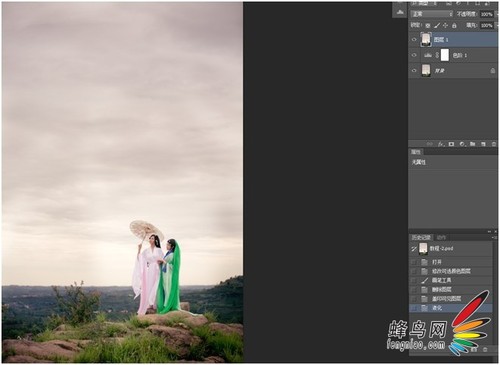Toggle visibility of the Levels adjustment layer
The image size is (500, 365).
click(x=414, y=55)
